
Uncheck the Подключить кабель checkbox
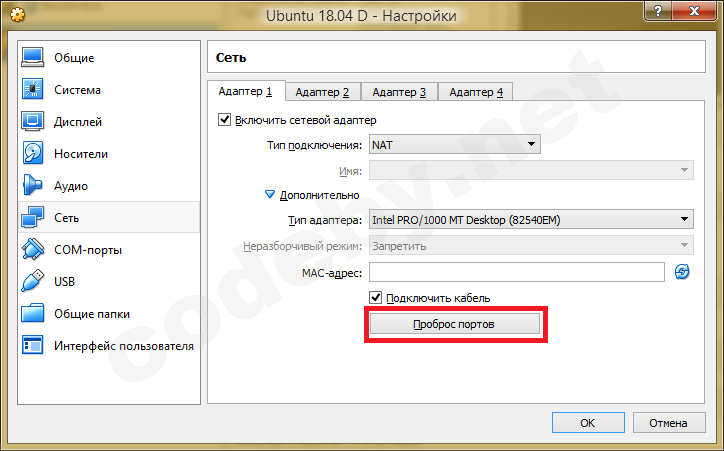375,298
